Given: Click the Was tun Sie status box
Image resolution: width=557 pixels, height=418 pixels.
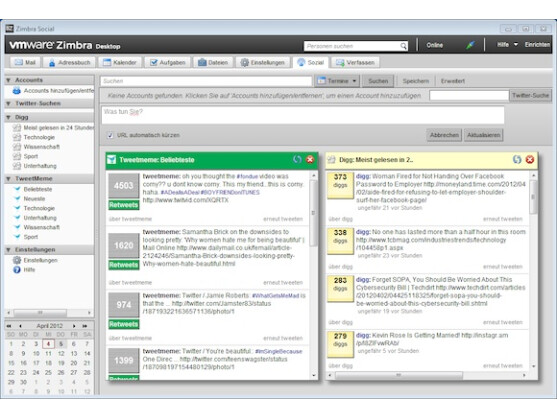Looking at the screenshot, I should pyautogui.click(x=303, y=115).
